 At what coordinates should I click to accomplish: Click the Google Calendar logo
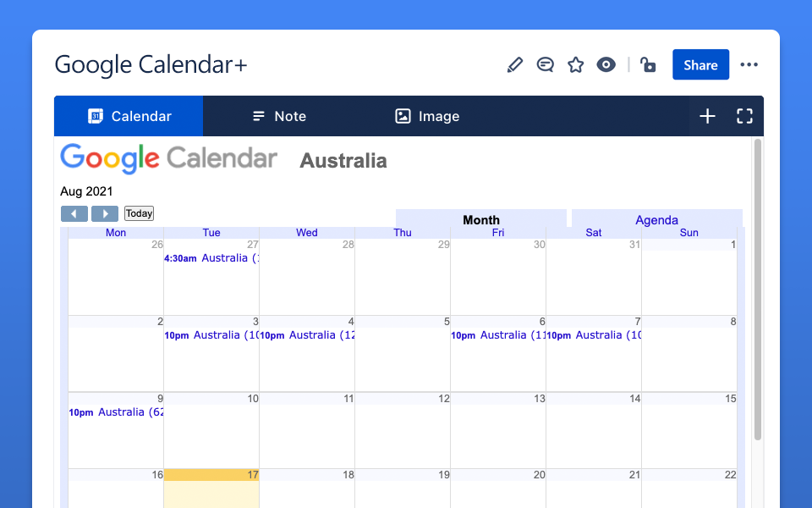(169, 158)
